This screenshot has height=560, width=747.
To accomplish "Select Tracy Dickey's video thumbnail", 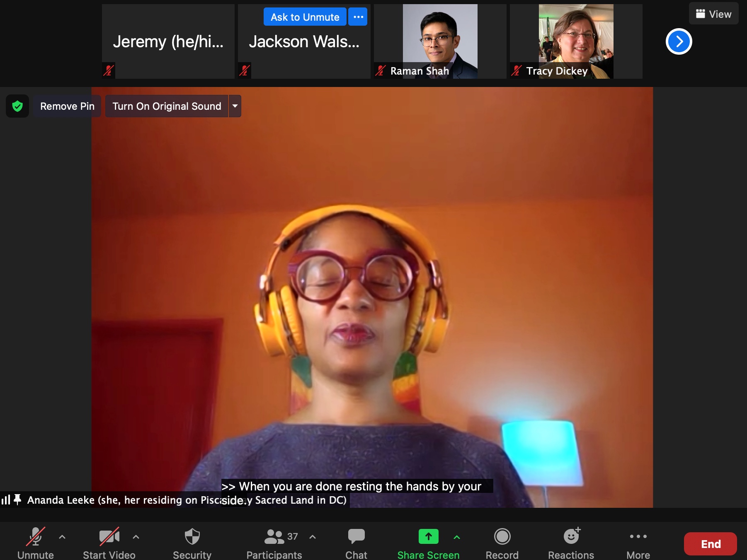I will tap(576, 41).
